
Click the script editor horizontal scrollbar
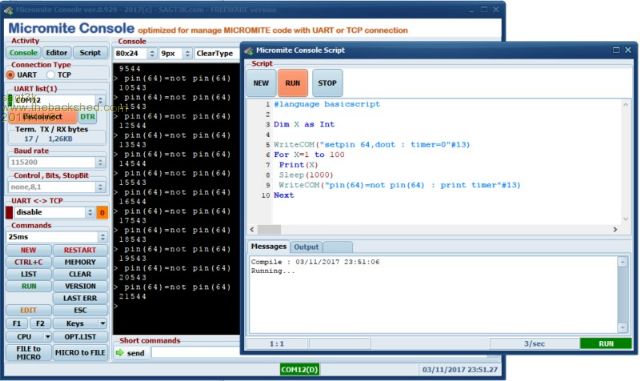coord(433,229)
